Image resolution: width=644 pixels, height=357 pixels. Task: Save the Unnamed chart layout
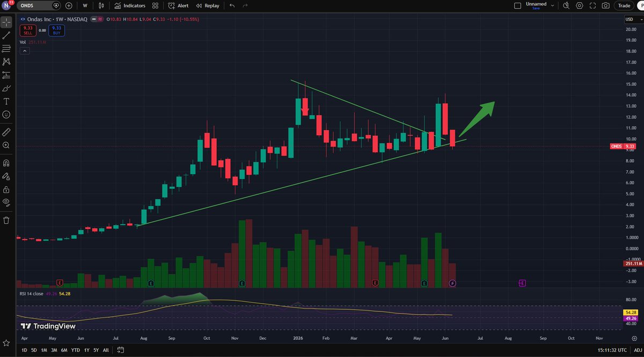(536, 8)
